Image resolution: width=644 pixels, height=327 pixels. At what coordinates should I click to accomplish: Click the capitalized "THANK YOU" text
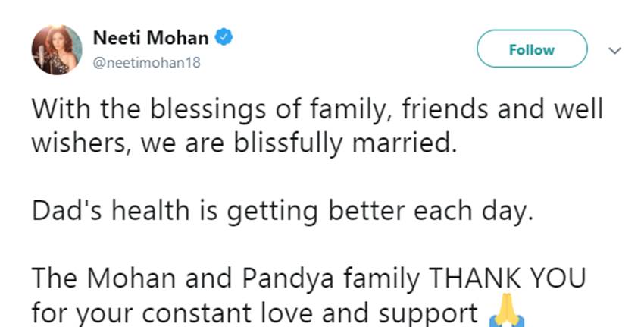pos(509,278)
